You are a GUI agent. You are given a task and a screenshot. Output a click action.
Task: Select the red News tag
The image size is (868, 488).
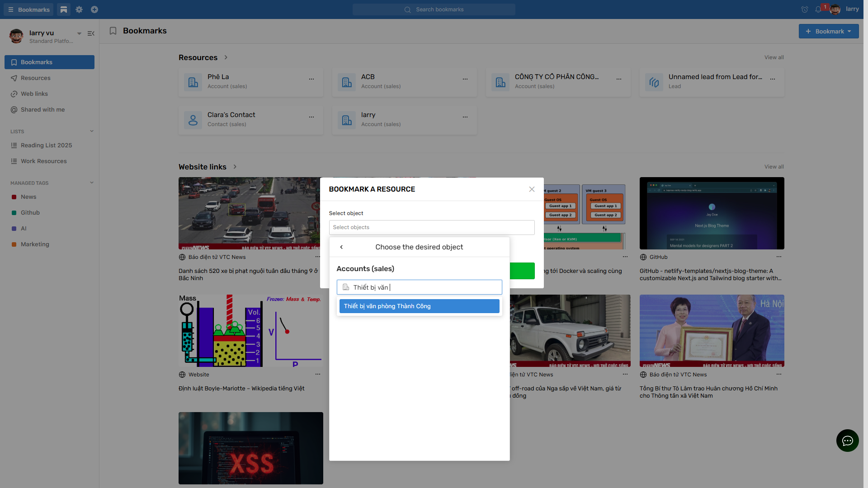(x=28, y=197)
